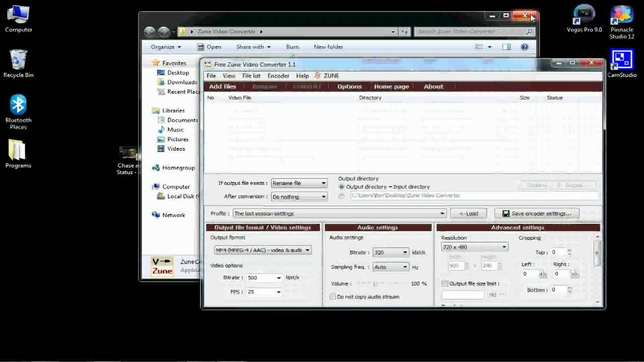Open the Encoder menu
The width and height of the screenshot is (644, 362).
point(278,76)
